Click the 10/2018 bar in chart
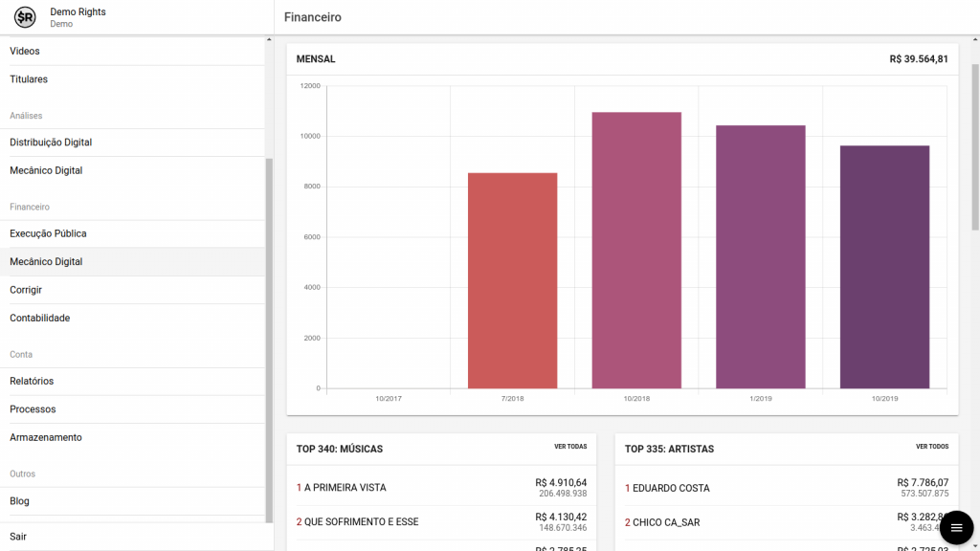Viewport: 980px width, 551px height. click(636, 250)
